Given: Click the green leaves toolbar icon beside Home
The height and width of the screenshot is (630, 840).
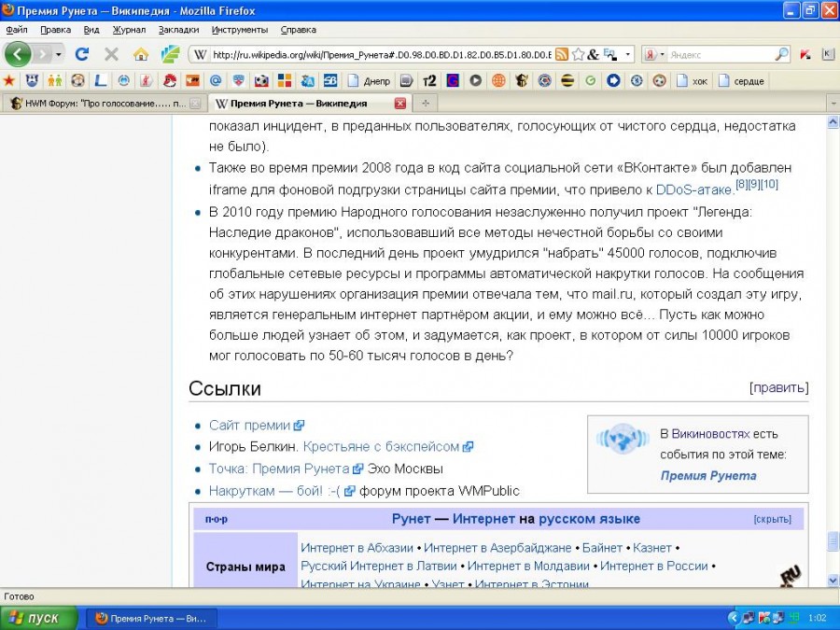Looking at the screenshot, I should point(171,54).
